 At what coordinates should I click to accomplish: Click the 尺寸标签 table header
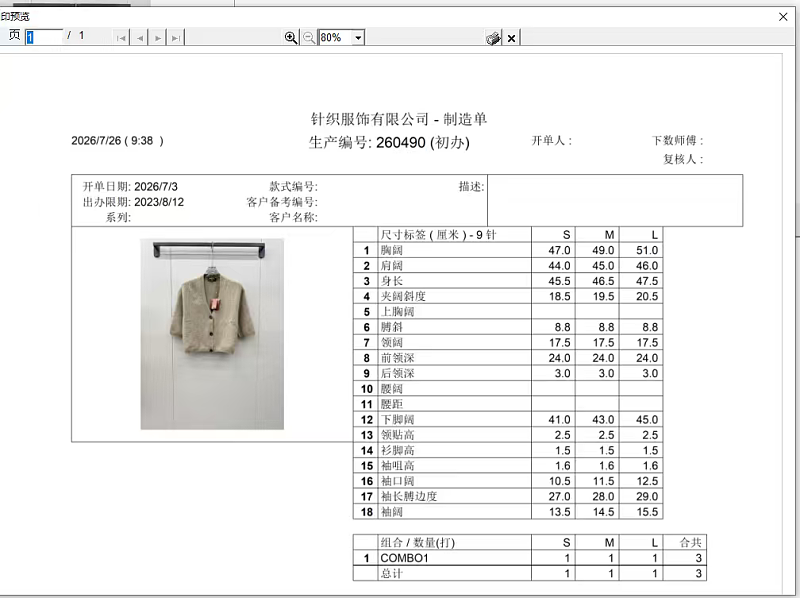pyautogui.click(x=438, y=235)
